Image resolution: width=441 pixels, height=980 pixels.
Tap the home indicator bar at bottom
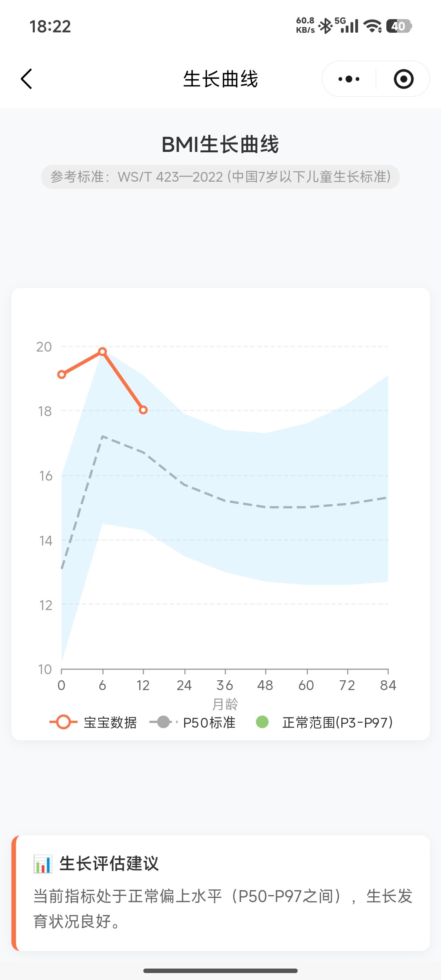click(x=220, y=971)
